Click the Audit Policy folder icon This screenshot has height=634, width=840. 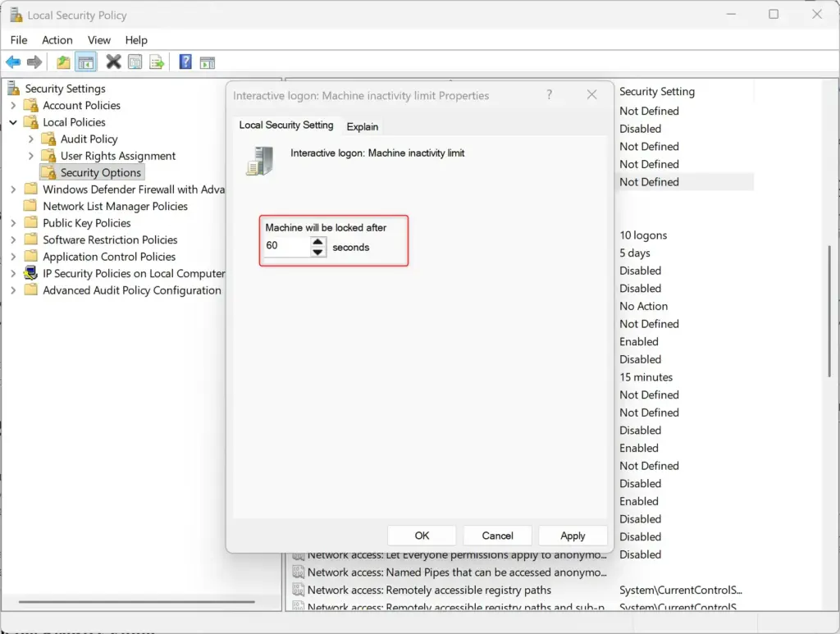pyautogui.click(x=48, y=139)
